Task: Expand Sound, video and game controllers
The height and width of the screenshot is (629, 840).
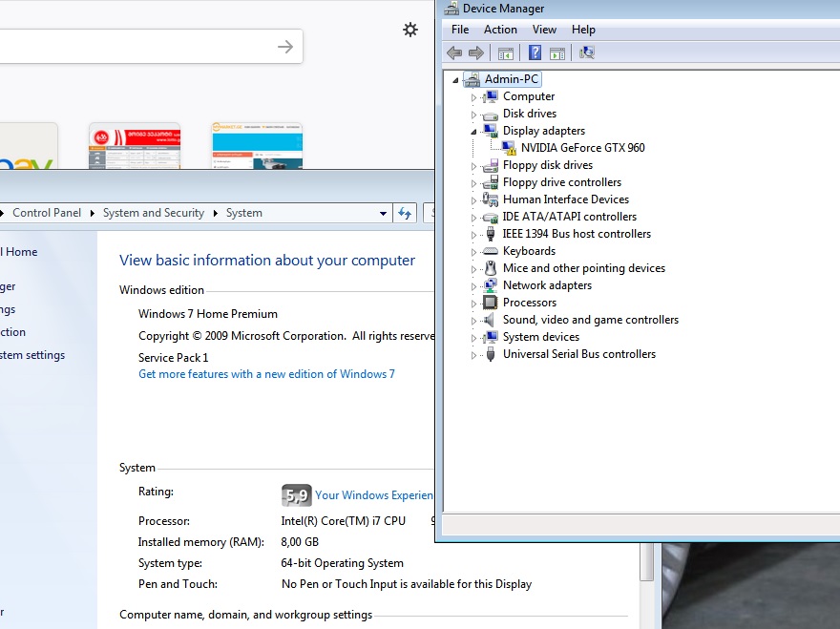Action: 473,321
